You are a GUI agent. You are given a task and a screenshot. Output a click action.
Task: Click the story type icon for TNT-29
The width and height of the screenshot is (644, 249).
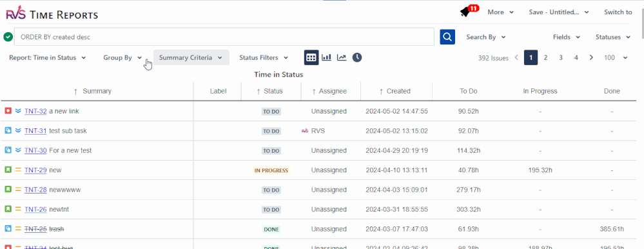[8, 170]
